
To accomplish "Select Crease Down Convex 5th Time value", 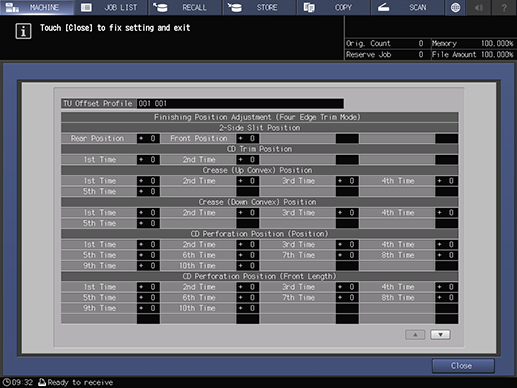I will (148, 223).
